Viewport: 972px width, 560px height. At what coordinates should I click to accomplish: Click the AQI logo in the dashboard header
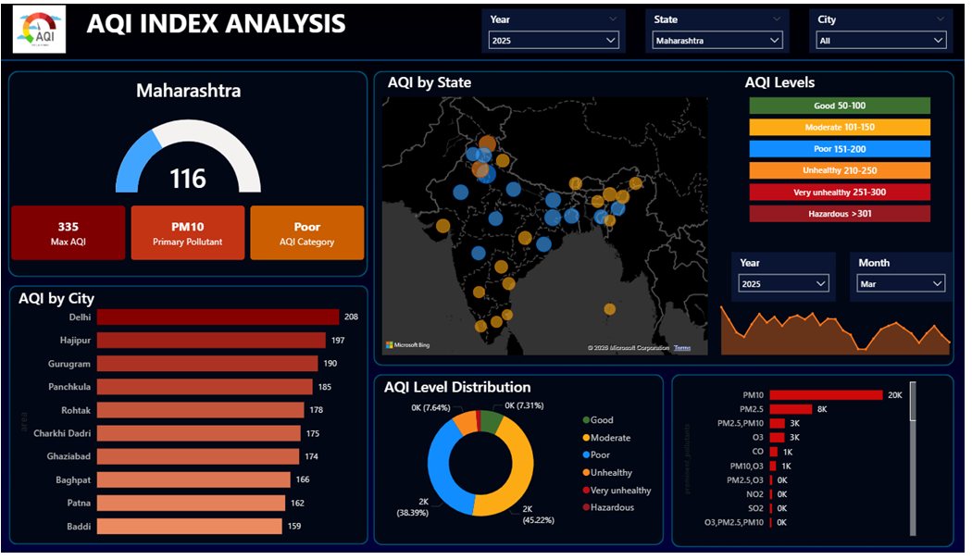[x=38, y=29]
